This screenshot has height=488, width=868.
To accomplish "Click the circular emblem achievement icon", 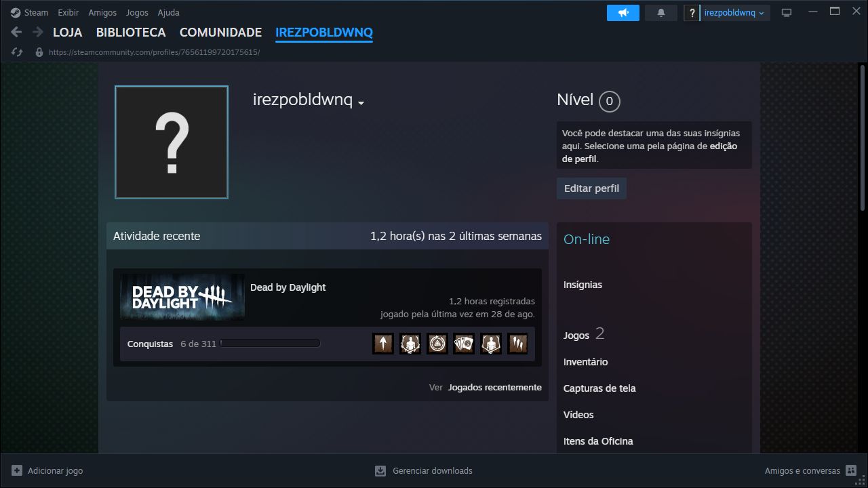I will click(437, 344).
